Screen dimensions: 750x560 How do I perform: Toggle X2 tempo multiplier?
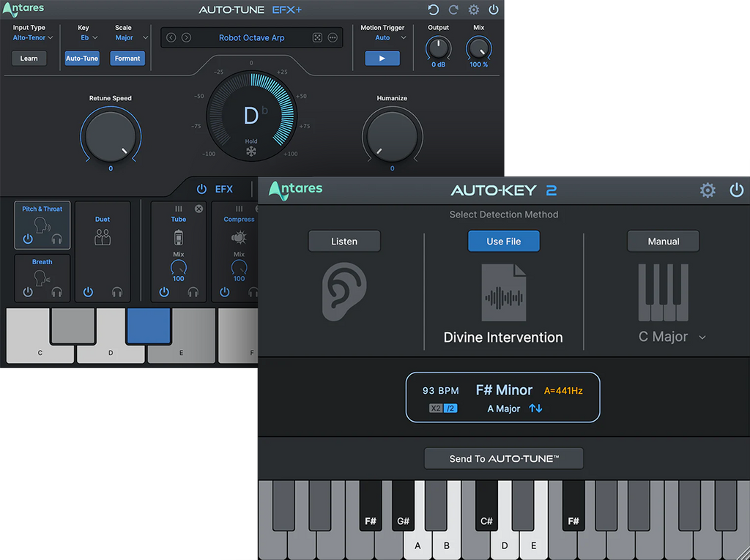(436, 408)
